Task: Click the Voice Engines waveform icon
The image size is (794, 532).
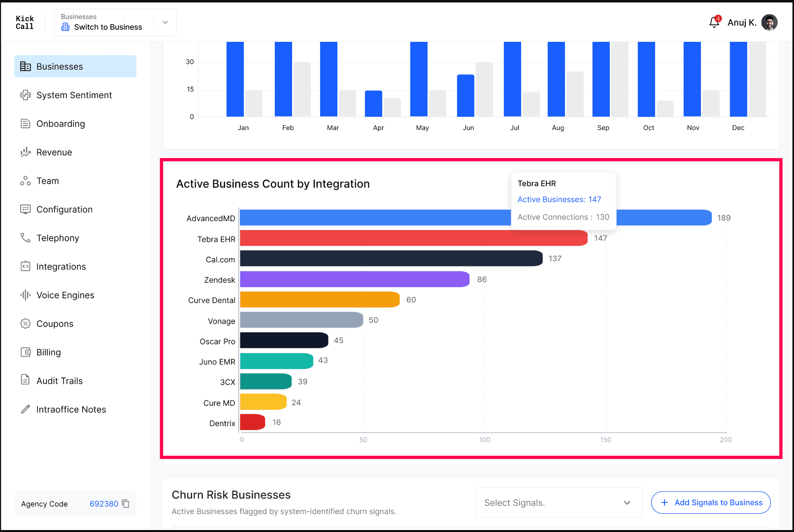Action: click(26, 295)
